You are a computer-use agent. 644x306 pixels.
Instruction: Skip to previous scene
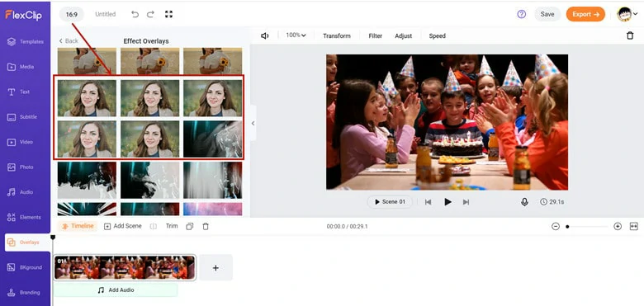[428, 202]
